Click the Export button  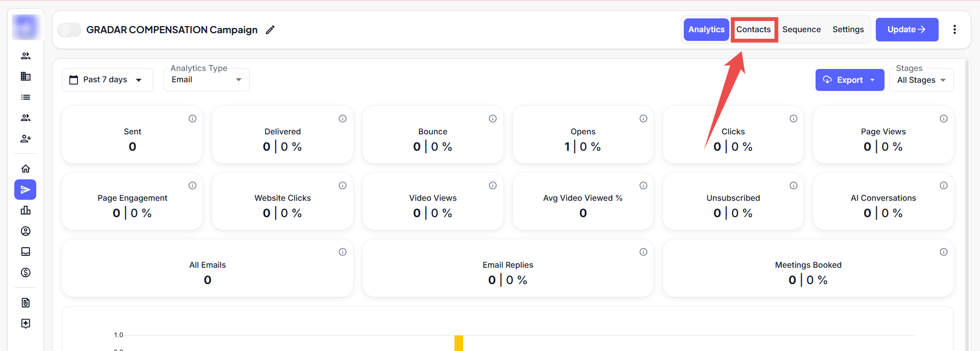click(849, 80)
